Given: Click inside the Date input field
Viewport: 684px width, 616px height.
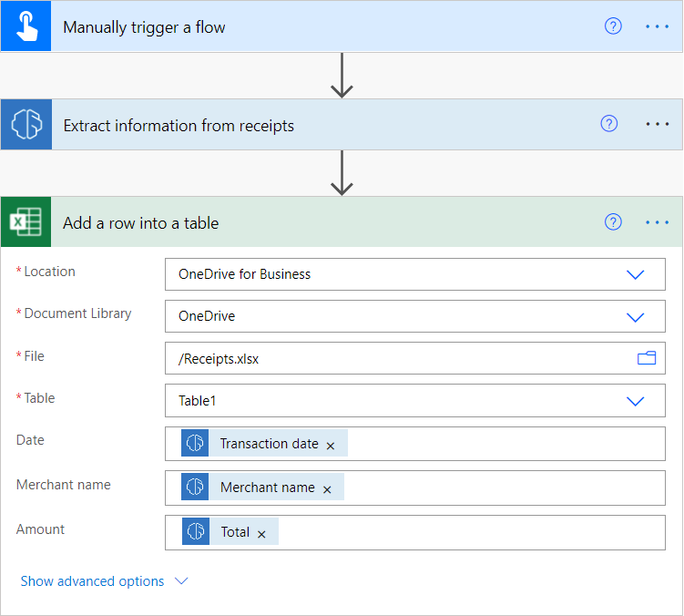Looking at the screenshot, I should 501,445.
